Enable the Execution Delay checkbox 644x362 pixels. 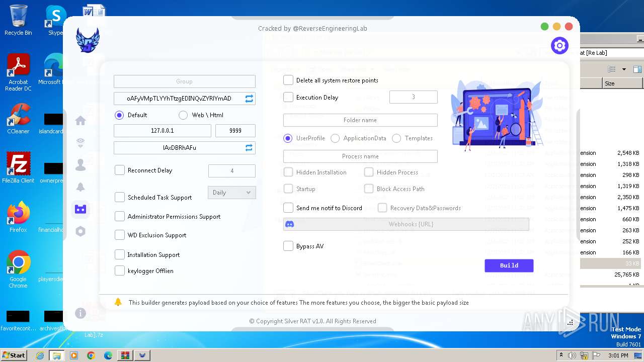tap(288, 98)
